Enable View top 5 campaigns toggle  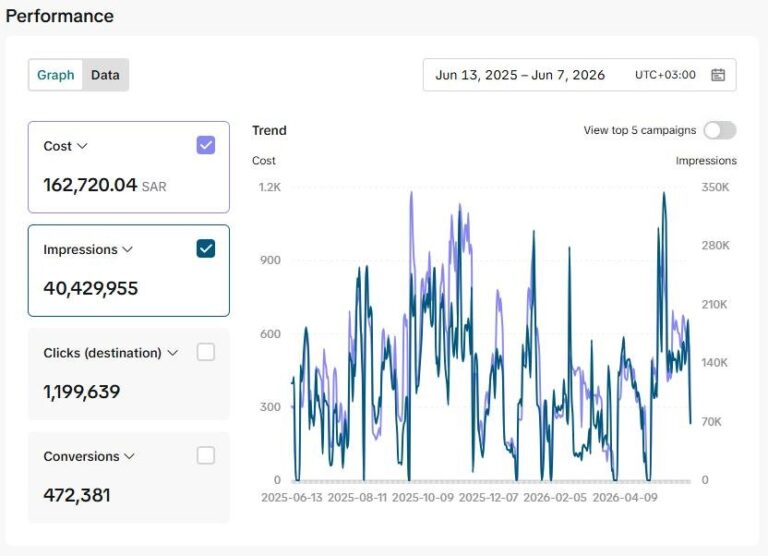pyautogui.click(x=720, y=130)
